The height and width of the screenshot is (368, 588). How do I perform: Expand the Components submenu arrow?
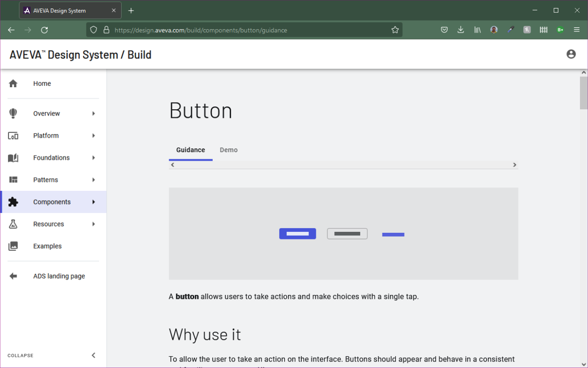tap(93, 202)
